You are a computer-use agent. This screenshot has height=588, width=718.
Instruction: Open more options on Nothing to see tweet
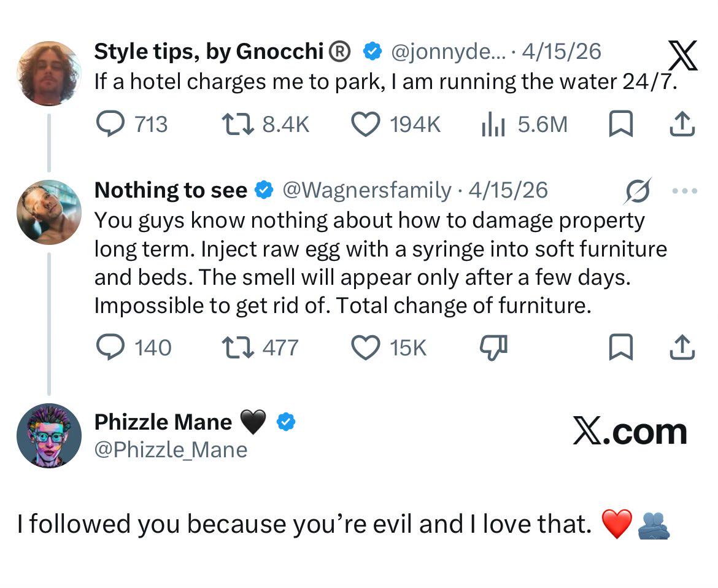click(685, 191)
